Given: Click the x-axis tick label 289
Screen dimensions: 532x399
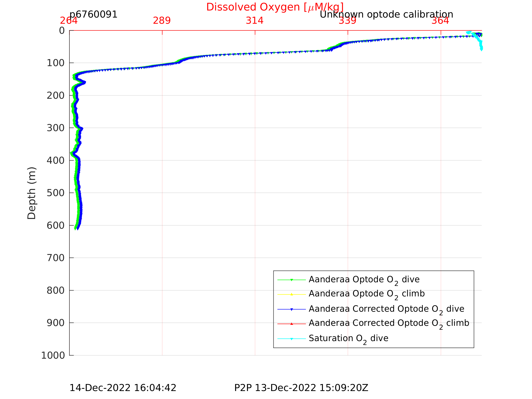Looking at the screenshot, I should click(x=162, y=21).
